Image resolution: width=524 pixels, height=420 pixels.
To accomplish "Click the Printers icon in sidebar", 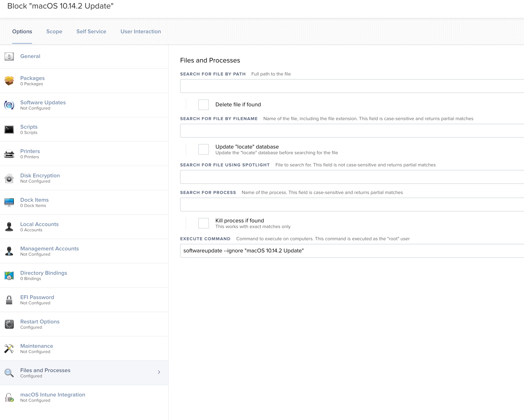I will (9, 154).
